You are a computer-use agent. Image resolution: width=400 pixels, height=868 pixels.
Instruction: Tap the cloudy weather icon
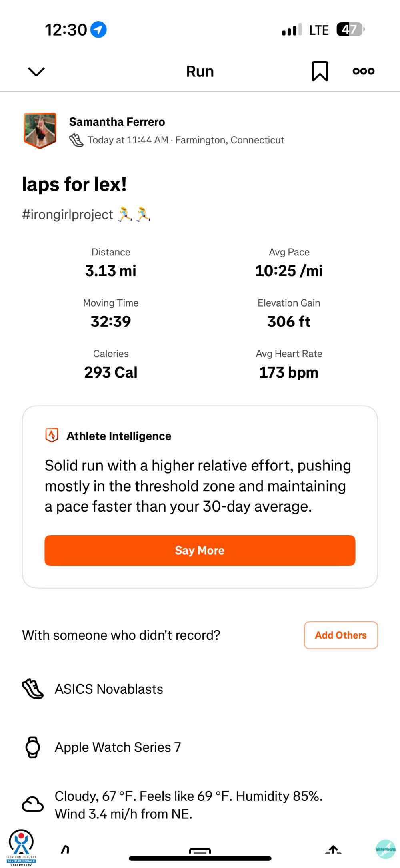pyautogui.click(x=32, y=804)
